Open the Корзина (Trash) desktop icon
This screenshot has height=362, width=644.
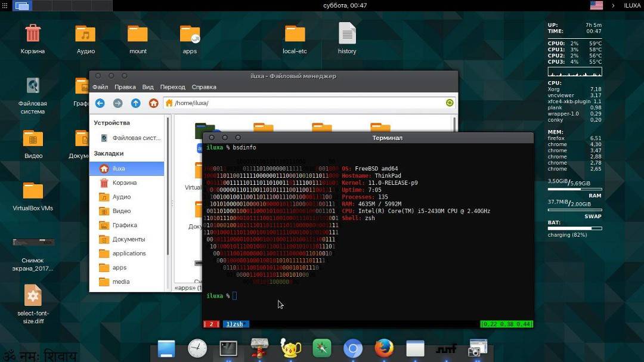tap(32, 33)
